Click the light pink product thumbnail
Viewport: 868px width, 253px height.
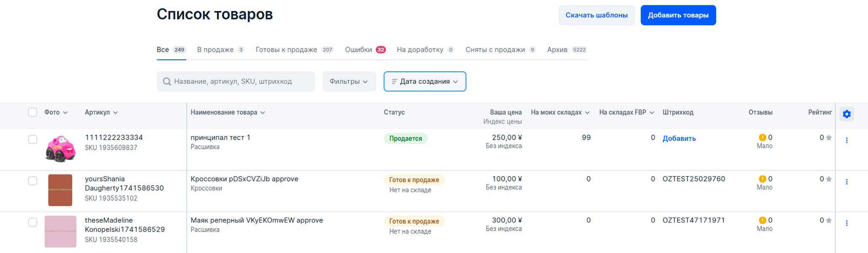click(x=60, y=231)
